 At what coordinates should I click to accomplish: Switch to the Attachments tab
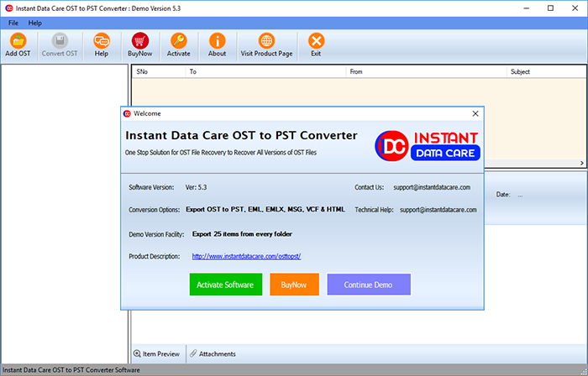pyautogui.click(x=213, y=354)
